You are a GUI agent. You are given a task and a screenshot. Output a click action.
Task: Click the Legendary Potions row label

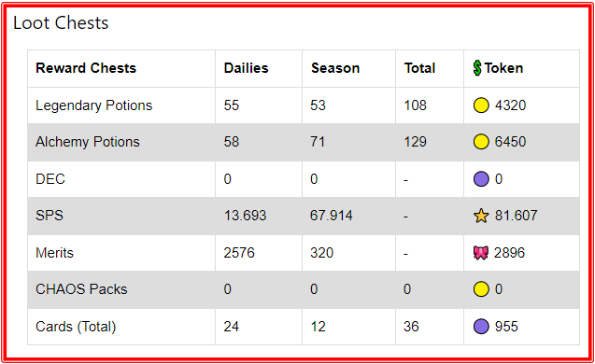tap(93, 105)
